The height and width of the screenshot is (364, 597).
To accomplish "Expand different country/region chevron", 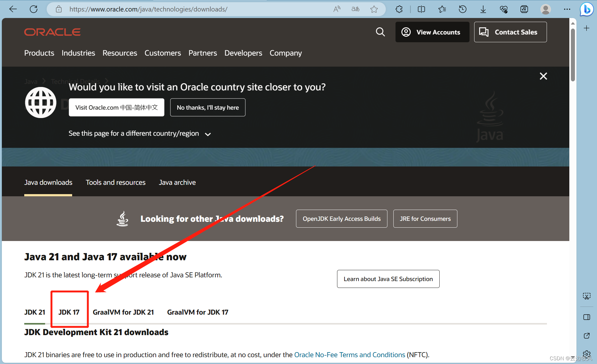I will point(208,134).
